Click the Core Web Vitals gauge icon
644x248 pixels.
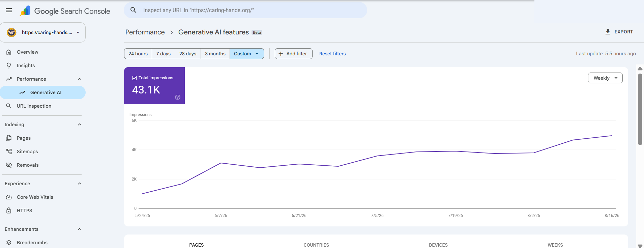(9, 197)
